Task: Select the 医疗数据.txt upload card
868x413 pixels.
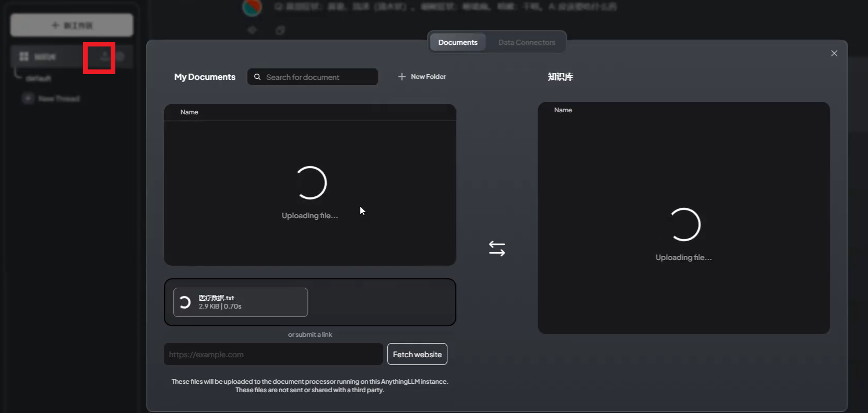Action: (x=241, y=302)
